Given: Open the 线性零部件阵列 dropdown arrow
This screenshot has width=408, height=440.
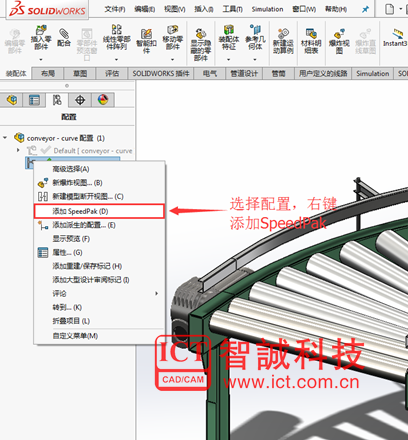Looking at the screenshot, I should (x=116, y=60).
